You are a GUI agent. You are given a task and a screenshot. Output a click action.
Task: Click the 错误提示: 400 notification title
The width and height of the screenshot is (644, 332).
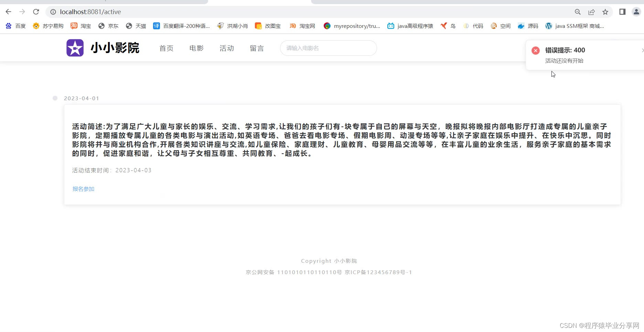coord(565,50)
